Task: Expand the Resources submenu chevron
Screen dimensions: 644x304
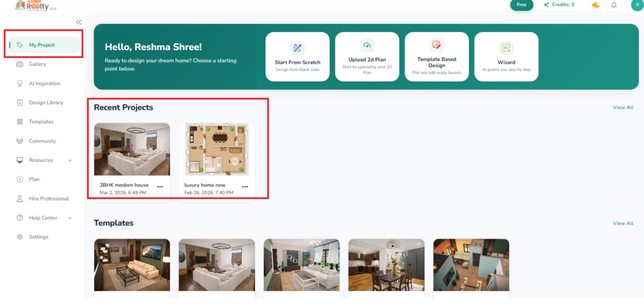Action: coord(70,160)
